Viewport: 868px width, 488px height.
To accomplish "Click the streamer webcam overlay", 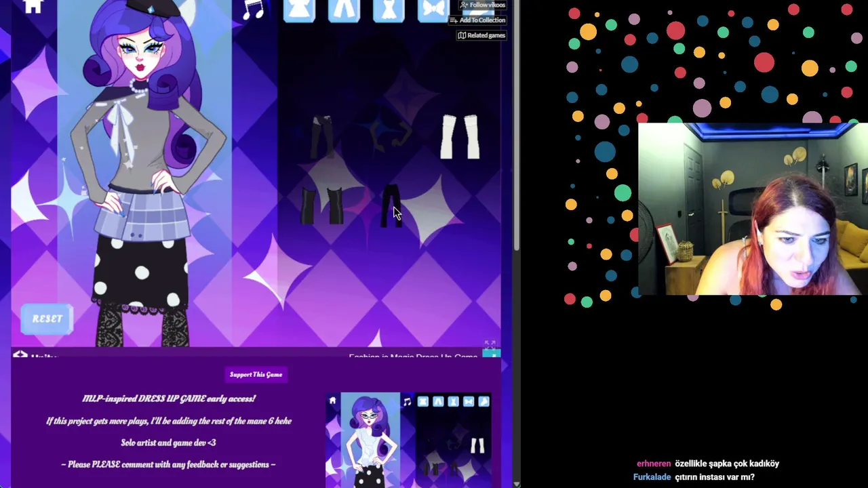I will tap(753, 209).
